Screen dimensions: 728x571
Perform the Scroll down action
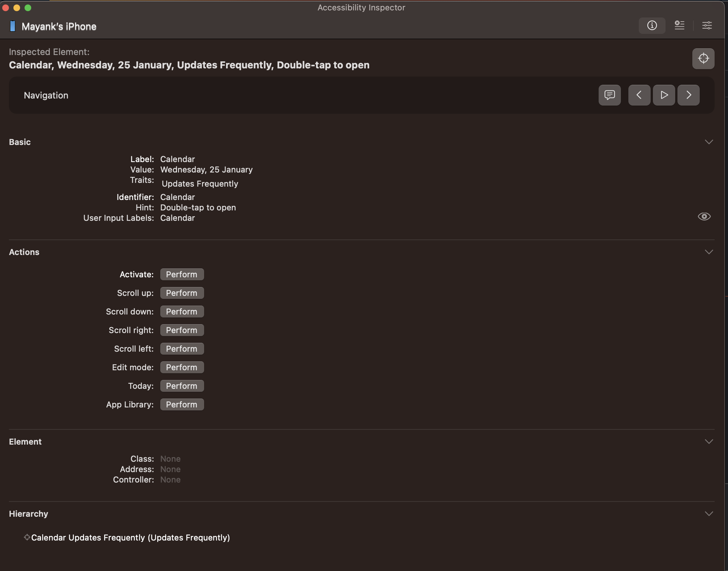[182, 312]
